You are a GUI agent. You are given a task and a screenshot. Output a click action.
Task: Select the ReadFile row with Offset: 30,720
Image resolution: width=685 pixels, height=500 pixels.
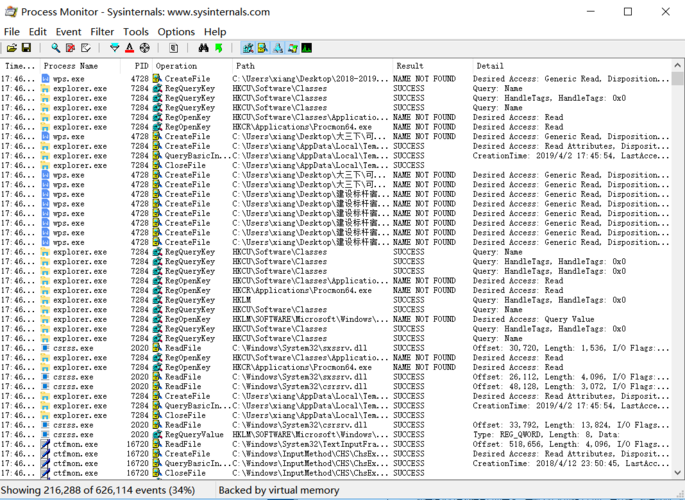(336, 348)
